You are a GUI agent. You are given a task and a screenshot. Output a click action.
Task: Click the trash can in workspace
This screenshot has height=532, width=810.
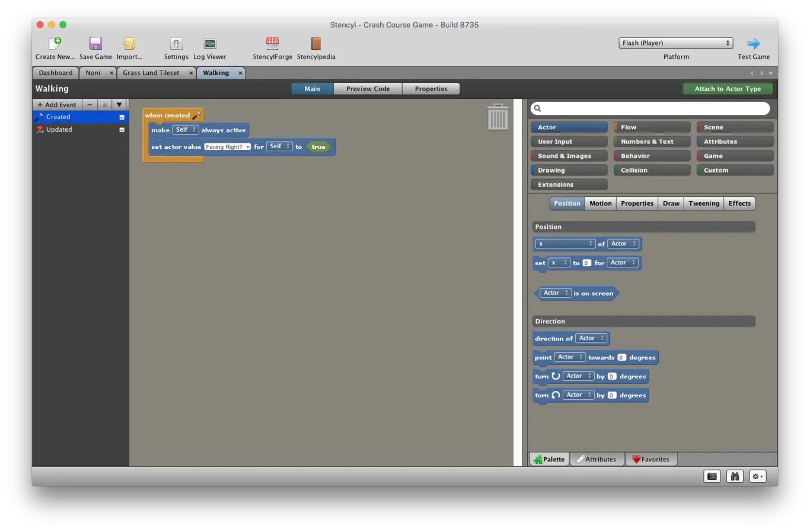click(498, 117)
